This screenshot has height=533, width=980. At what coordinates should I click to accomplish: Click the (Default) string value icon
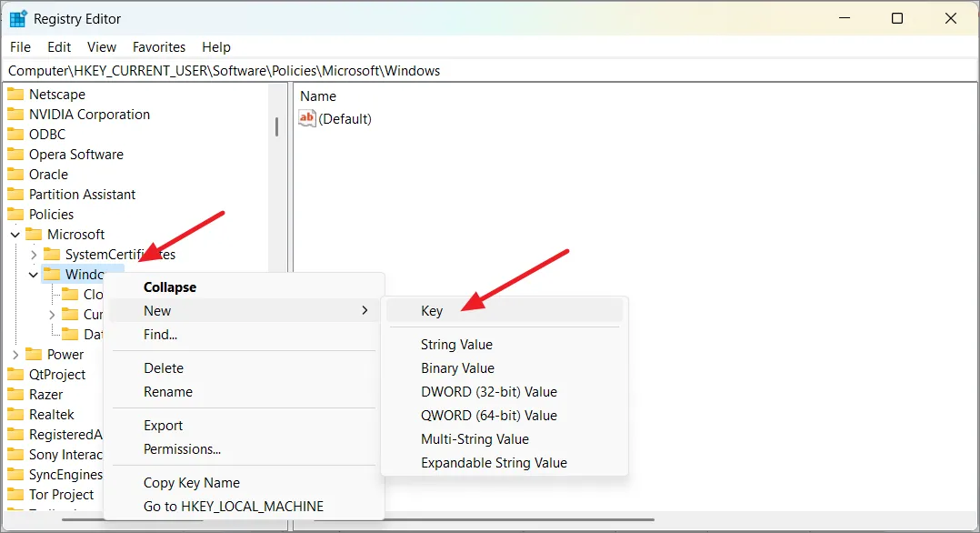(307, 118)
